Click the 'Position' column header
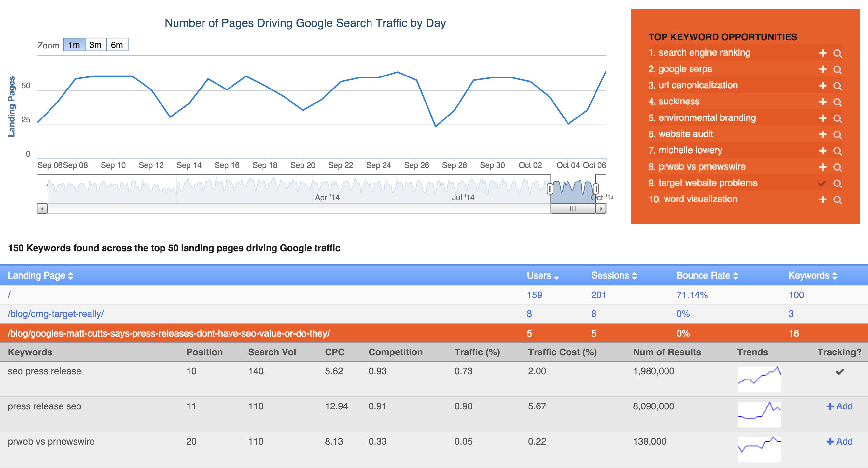Image resolution: width=868 pixels, height=468 pixels. pos(204,352)
